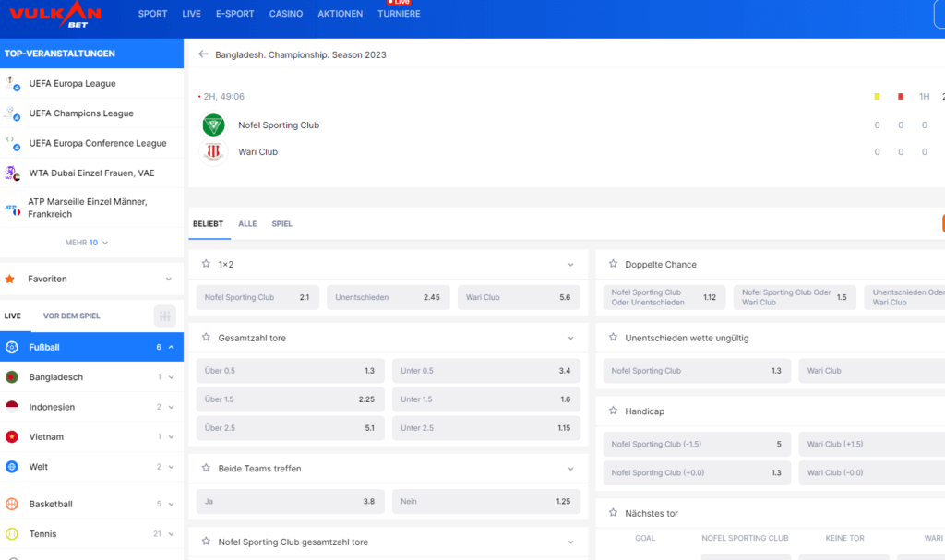The height and width of the screenshot is (560, 945).
Task: Click the Basketball sport icon
Action: [x=12, y=504]
